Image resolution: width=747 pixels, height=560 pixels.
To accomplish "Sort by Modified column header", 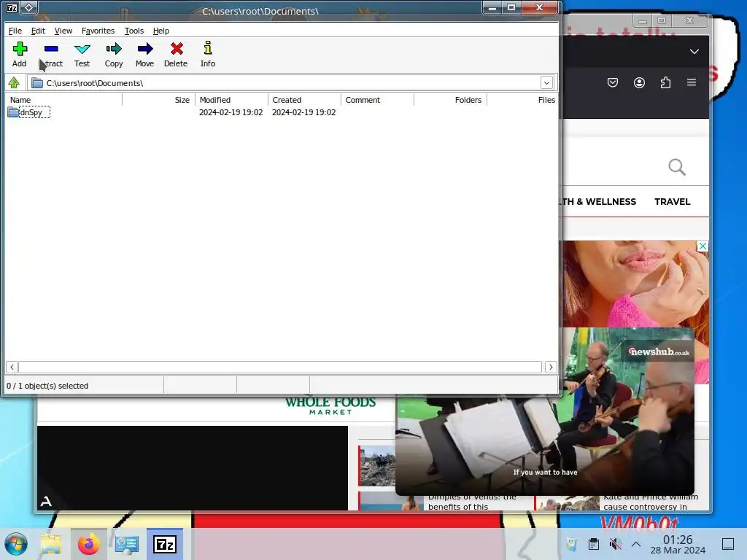I will [x=231, y=100].
